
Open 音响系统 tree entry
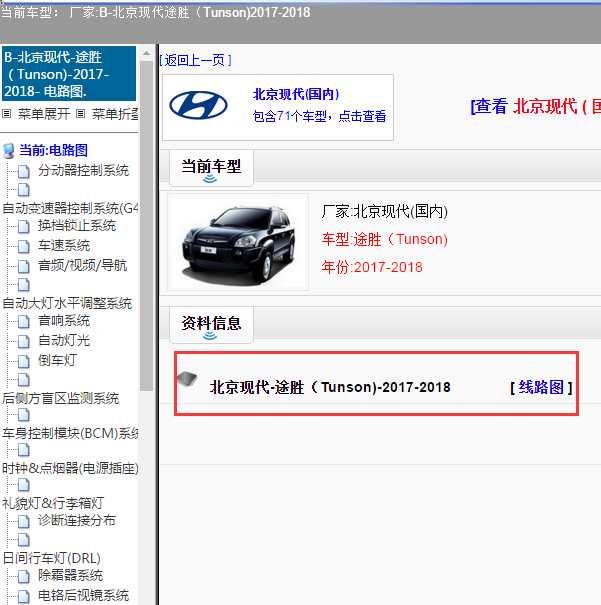click(x=64, y=321)
